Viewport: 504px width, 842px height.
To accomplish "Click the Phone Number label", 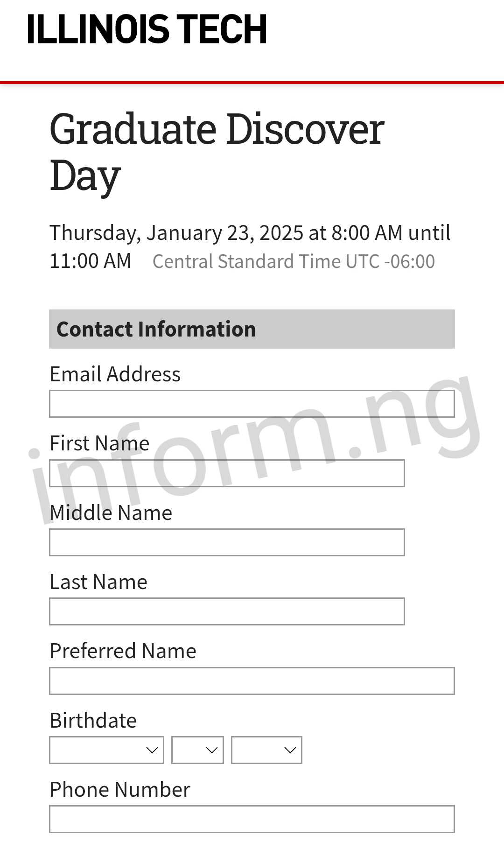I will [120, 789].
